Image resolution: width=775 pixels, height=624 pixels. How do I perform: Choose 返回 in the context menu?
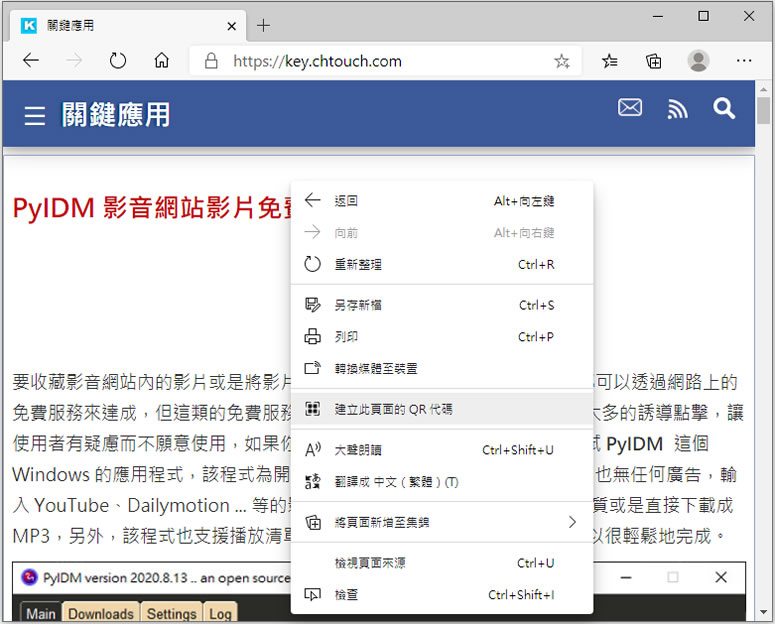point(442,201)
